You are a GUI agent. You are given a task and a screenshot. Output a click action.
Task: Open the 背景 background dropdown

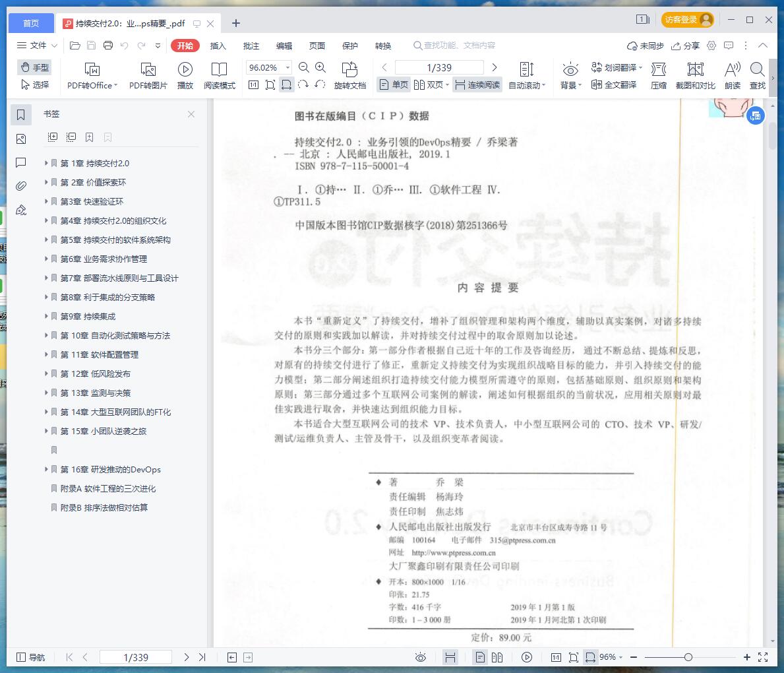coord(570,76)
